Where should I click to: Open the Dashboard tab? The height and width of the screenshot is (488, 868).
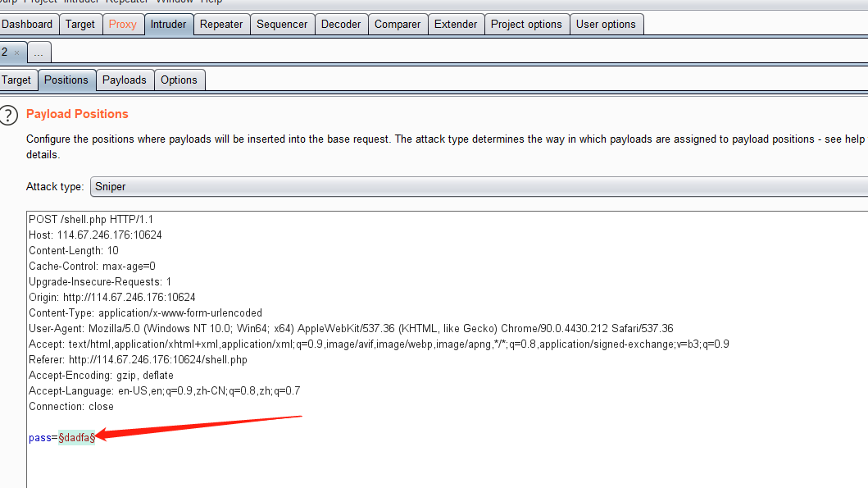26,25
